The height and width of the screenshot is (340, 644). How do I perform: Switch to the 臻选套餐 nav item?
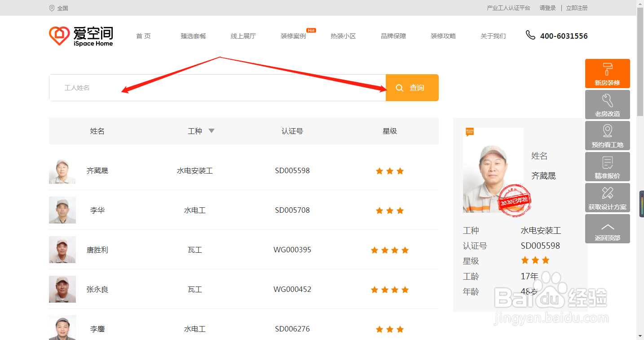point(193,36)
